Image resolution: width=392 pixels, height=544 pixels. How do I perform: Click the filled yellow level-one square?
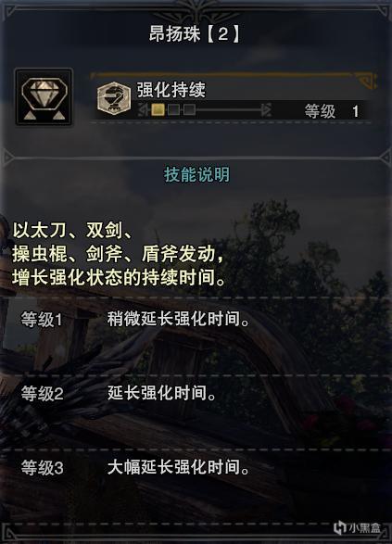[x=158, y=110]
